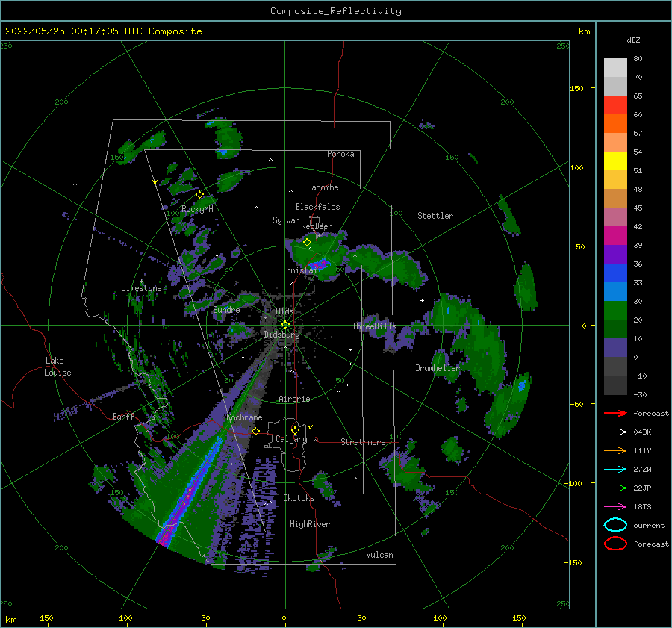This screenshot has width=672, height=628.
Task: Click the cyan current ellipse icon
Action: pos(615,525)
